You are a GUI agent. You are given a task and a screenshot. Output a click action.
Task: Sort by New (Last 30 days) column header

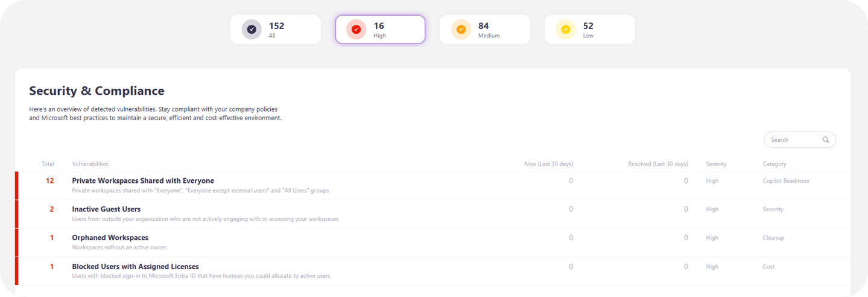pos(549,164)
